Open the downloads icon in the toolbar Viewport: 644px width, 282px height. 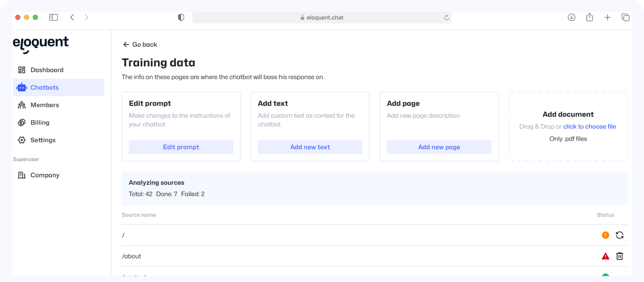pos(571,18)
